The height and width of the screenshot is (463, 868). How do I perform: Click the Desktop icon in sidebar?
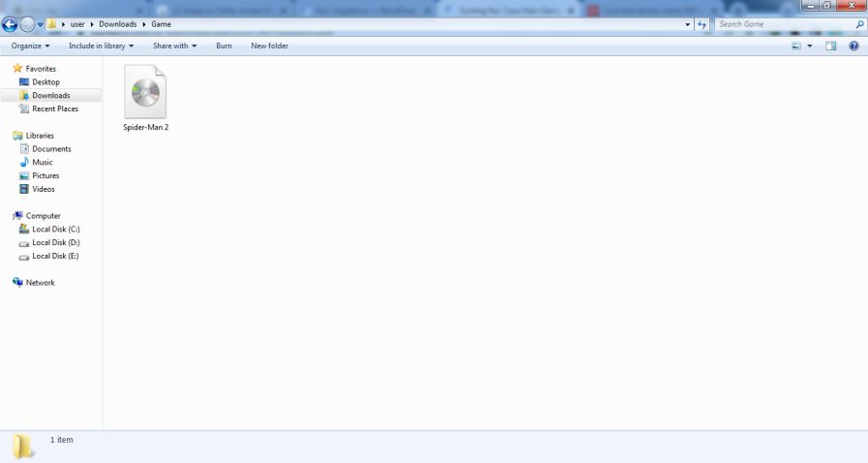tap(24, 82)
